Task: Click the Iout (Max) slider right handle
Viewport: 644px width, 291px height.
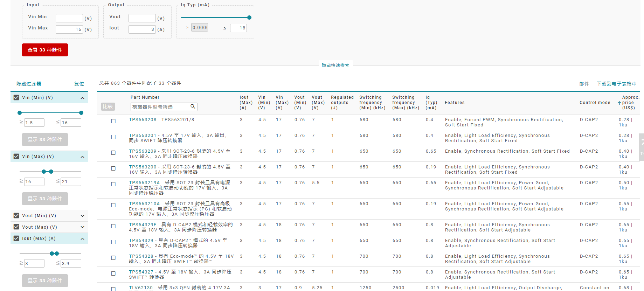Action: coord(57,254)
